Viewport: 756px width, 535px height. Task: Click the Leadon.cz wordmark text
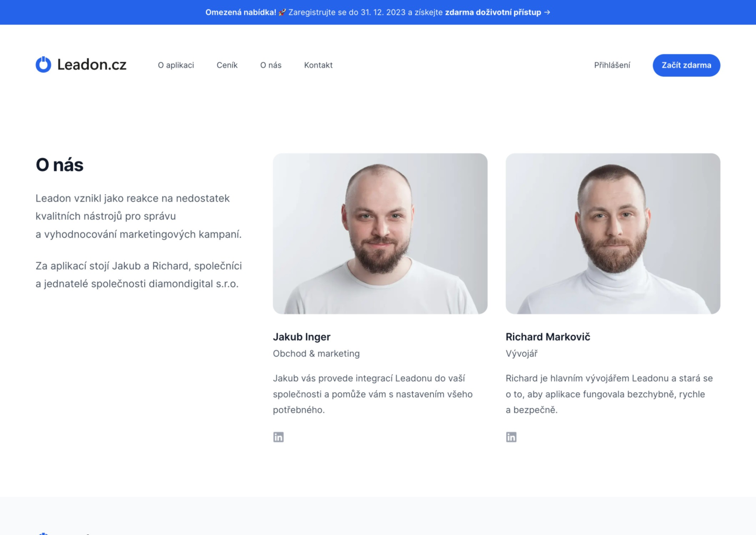pyautogui.click(x=92, y=65)
